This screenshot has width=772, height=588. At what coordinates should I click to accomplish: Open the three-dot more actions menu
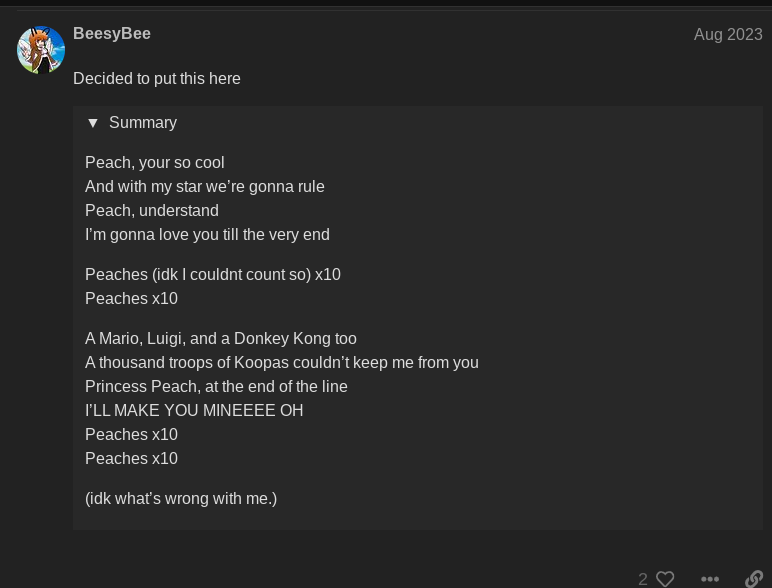coord(709,579)
